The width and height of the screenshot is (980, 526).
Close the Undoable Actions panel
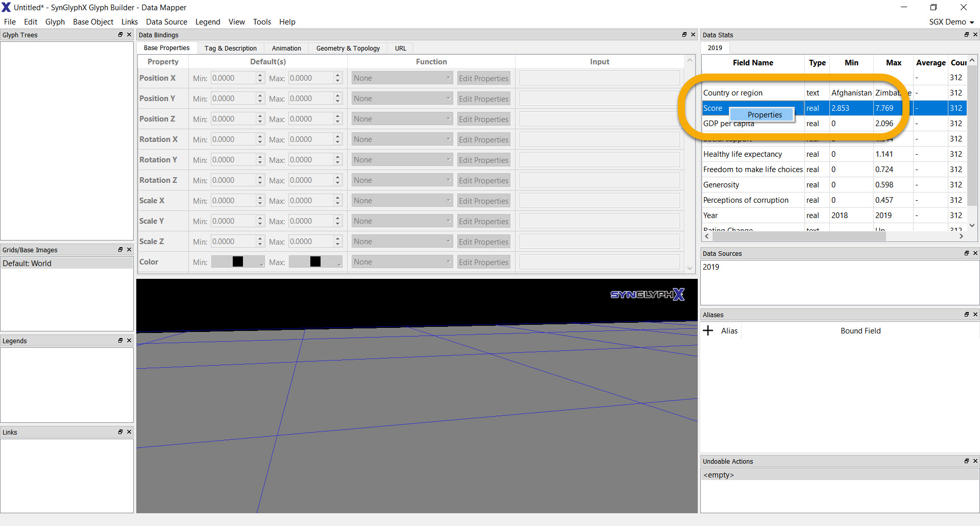(975, 461)
